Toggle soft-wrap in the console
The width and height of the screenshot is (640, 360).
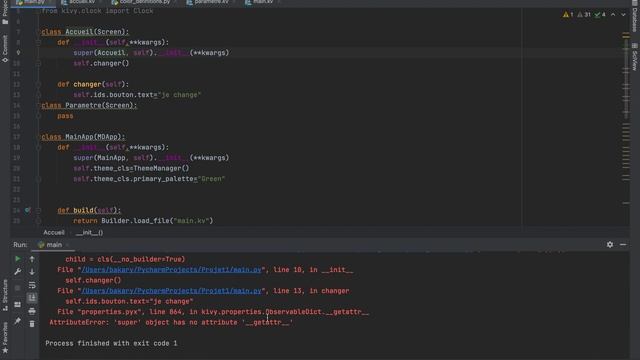pos(32,285)
